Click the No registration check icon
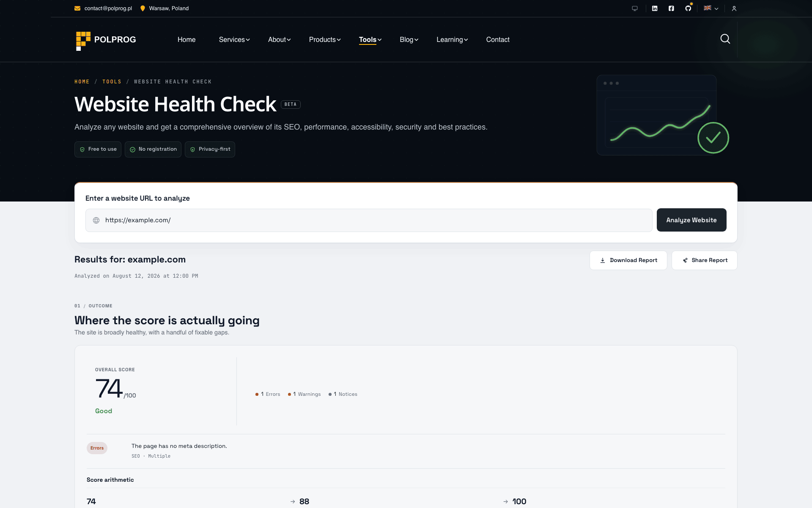Screen dimensions: 812x508 pos(133,149)
